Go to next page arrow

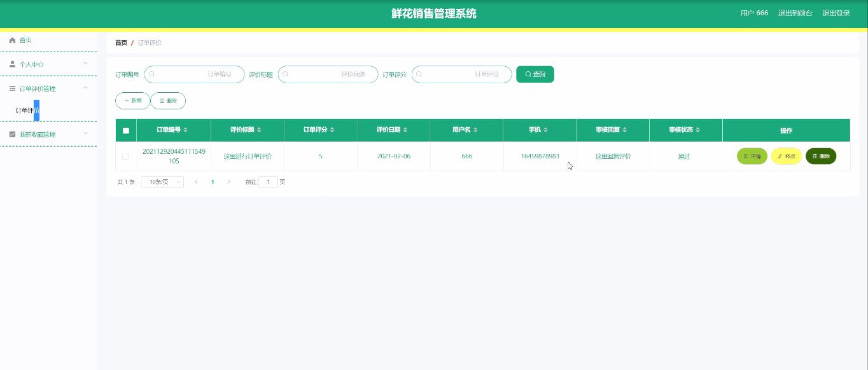click(229, 182)
